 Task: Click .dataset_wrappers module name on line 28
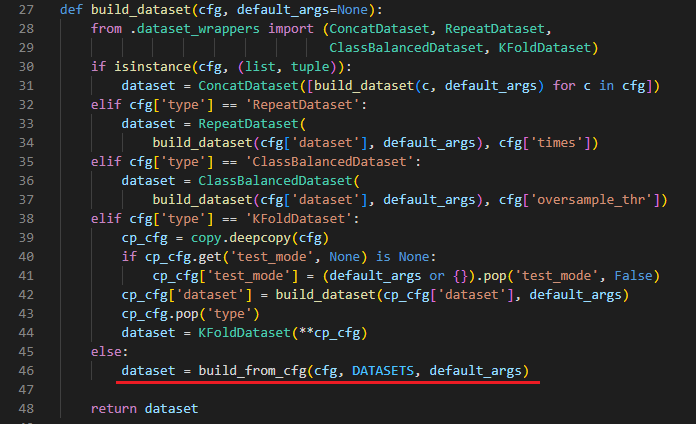pos(195,29)
